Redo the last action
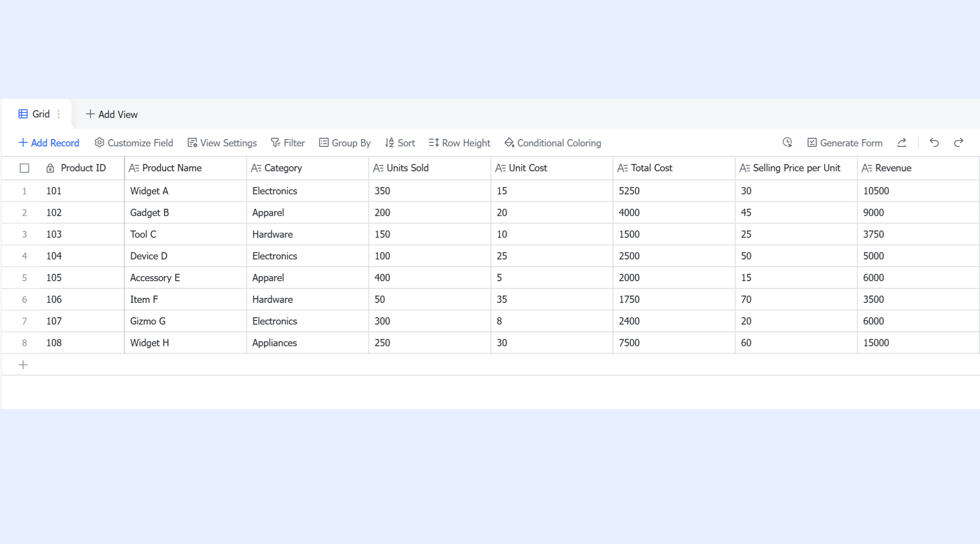The height and width of the screenshot is (544, 980). pyautogui.click(x=959, y=143)
